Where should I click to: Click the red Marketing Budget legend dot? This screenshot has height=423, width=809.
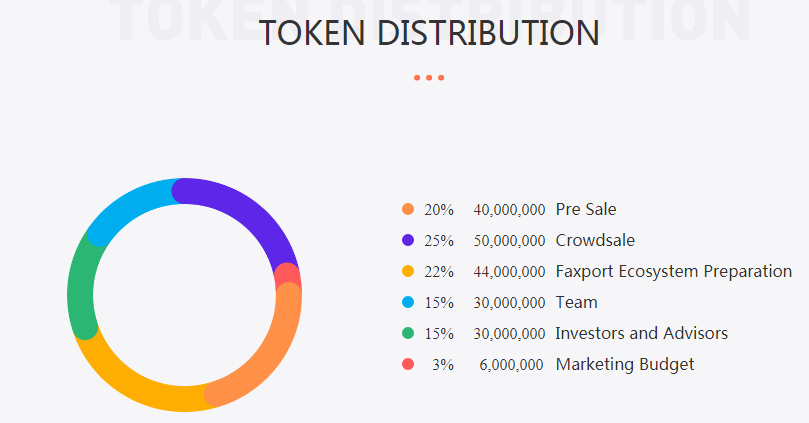point(408,364)
